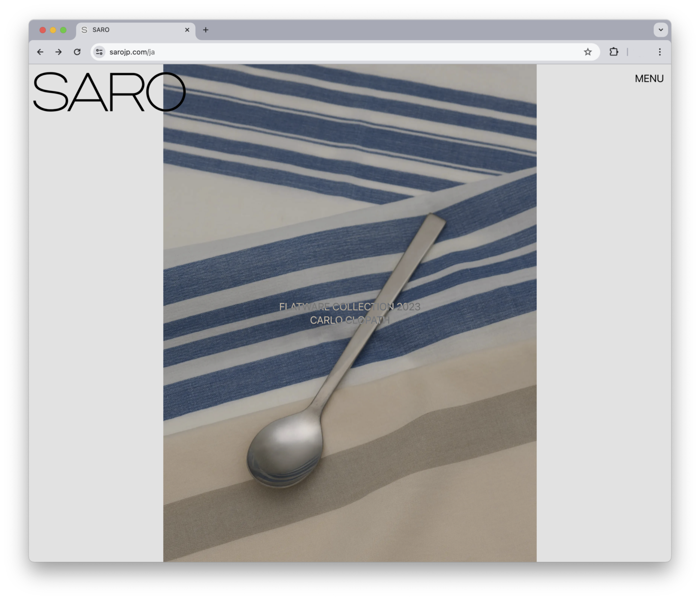Minimize the window using yellow button
Viewport: 700px width, 600px height.
click(53, 30)
